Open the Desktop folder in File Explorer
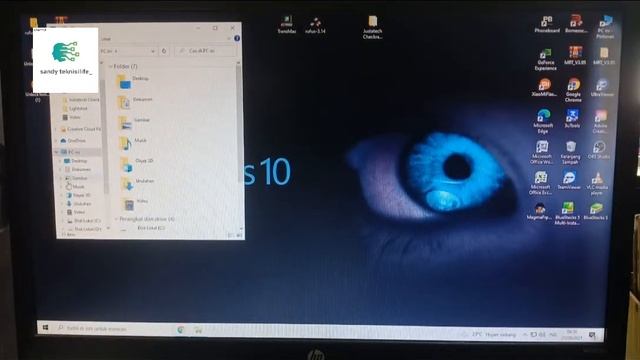 (133, 81)
